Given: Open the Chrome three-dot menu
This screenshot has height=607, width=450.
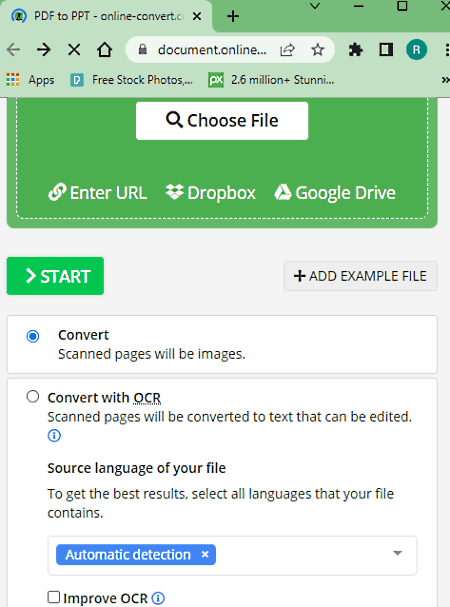Looking at the screenshot, I should [447, 50].
